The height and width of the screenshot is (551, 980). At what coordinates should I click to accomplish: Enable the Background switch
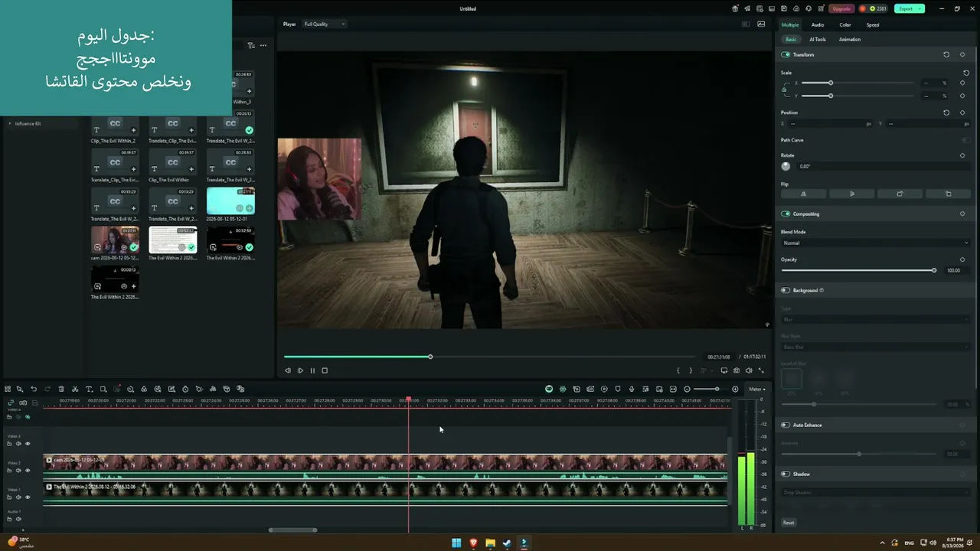[x=786, y=291]
